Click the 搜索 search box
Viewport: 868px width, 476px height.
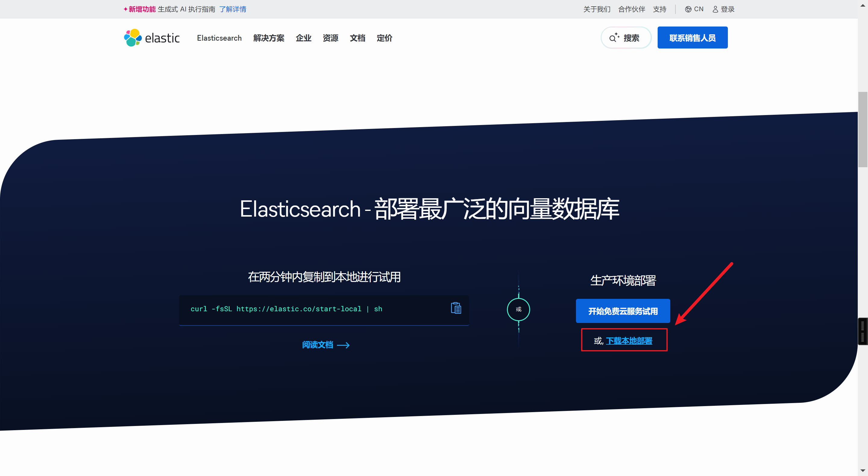(x=626, y=38)
